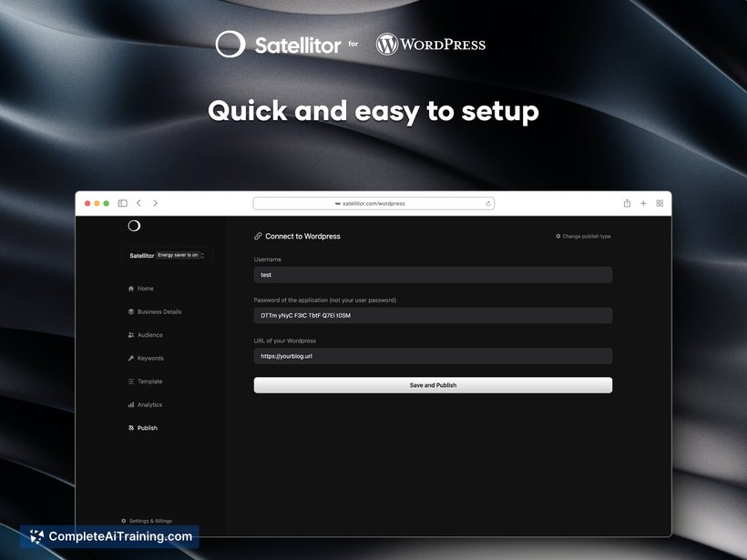The width and height of the screenshot is (747, 560).
Task: Click the Publish icon in the sidebar
Action: (x=131, y=428)
